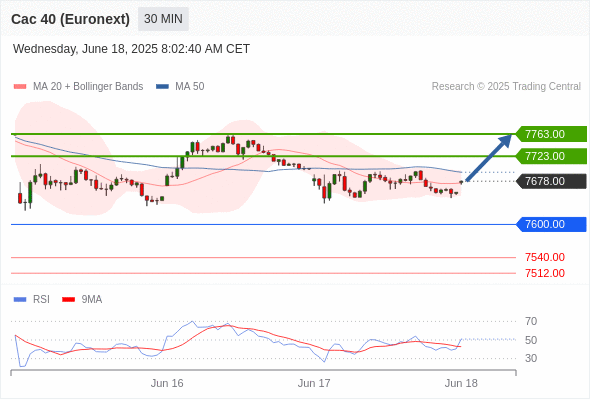Click the 7540.00 support level label
The height and width of the screenshot is (400, 590).
tap(545, 257)
